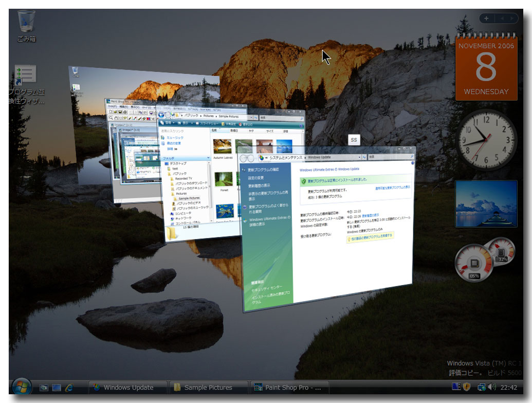Image resolution: width=532 pixels, height=403 pixels.
Task: Select ネットワーク in the folder tree
Action: [x=183, y=218]
